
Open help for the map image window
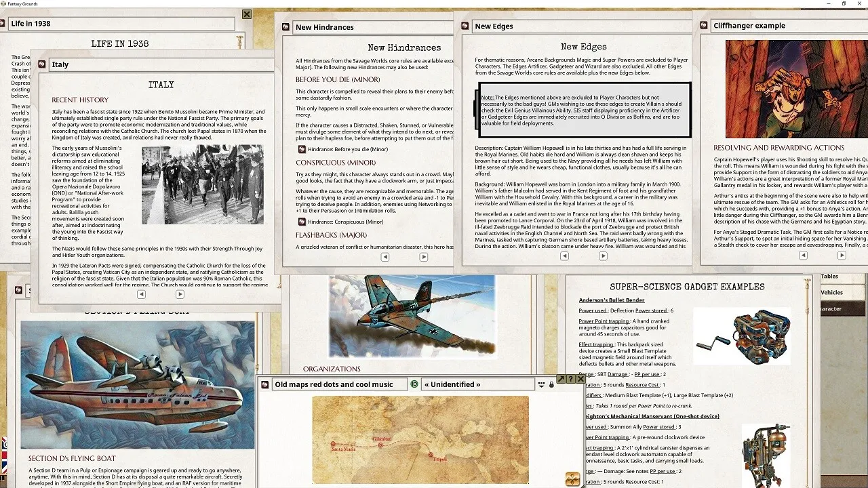pos(570,379)
